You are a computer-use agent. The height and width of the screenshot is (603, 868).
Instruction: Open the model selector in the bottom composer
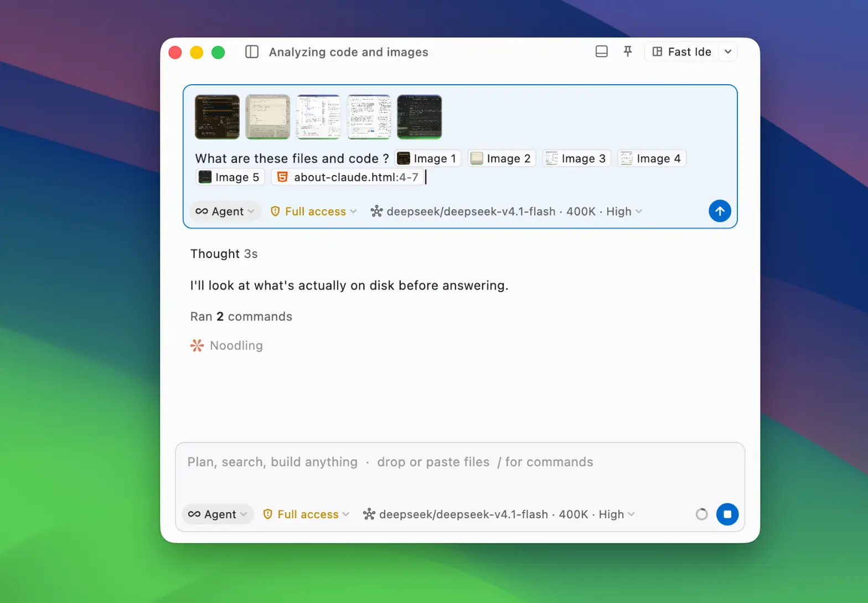(499, 514)
